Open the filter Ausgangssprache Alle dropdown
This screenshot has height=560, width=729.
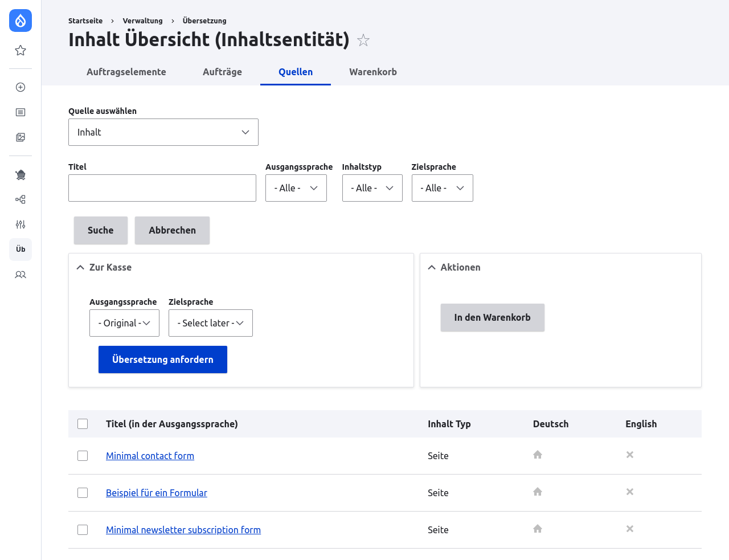[x=296, y=188]
